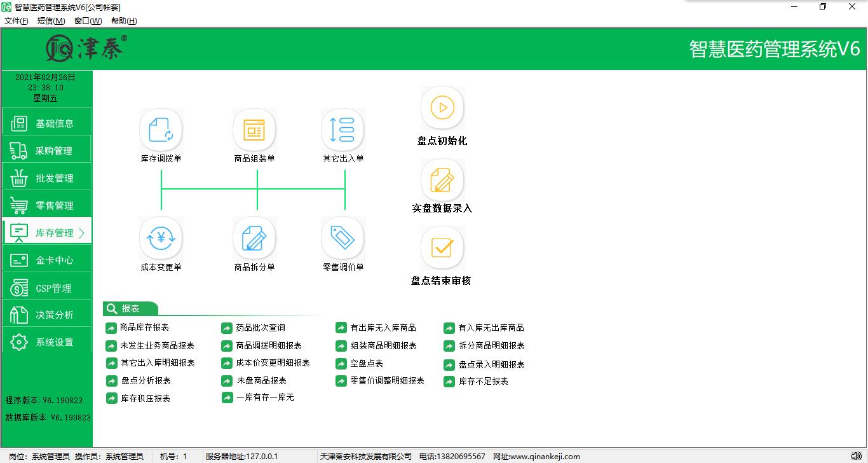Open 盘点分析报表 report link
Viewport: 868px width, 463px height.
click(146, 381)
